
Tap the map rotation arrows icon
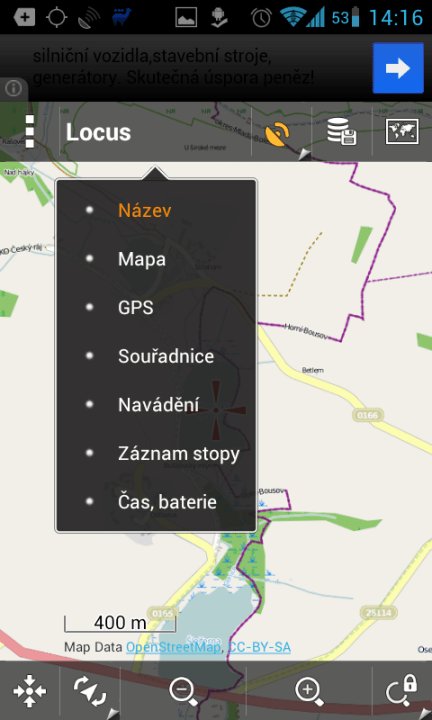point(90,690)
